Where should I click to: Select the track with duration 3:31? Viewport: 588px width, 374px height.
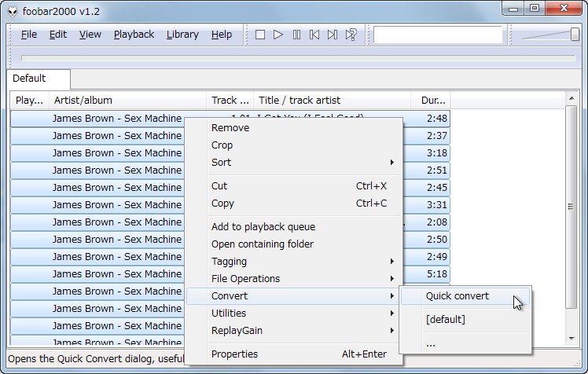(x=230, y=204)
